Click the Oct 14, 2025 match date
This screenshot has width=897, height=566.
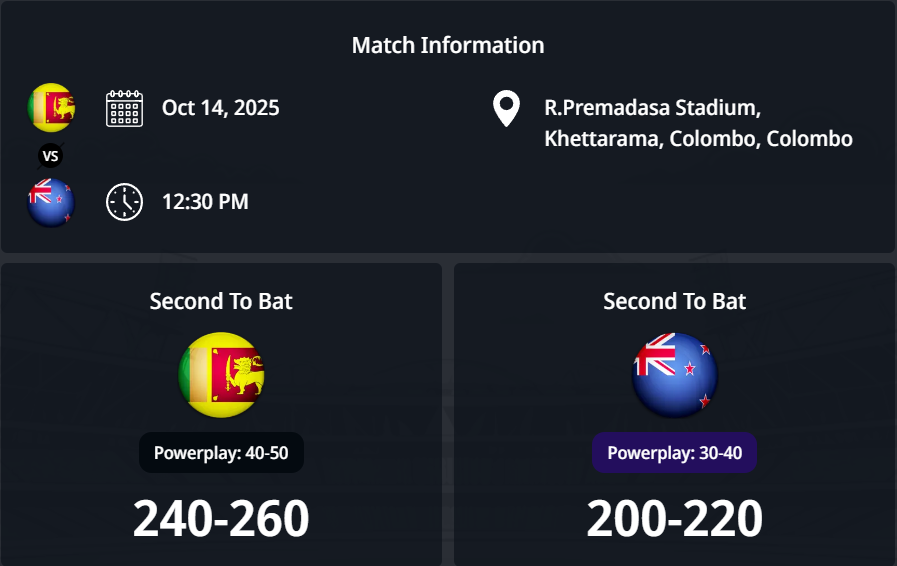[x=221, y=108]
